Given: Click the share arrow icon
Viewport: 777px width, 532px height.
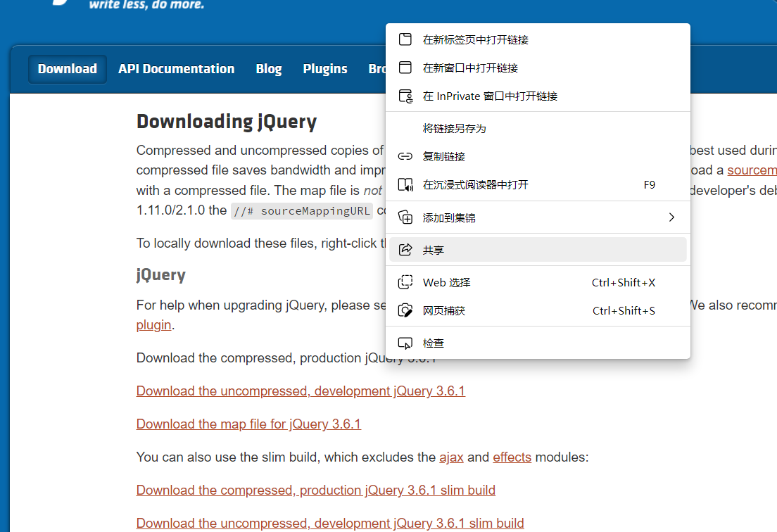Looking at the screenshot, I should 405,250.
